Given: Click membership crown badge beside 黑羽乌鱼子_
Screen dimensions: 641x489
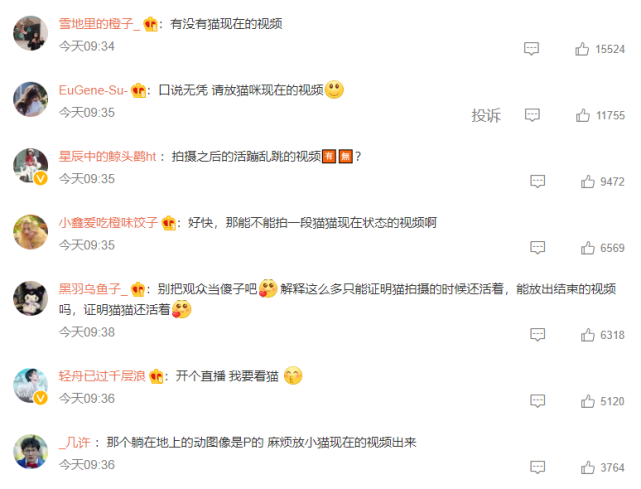Looking at the screenshot, I should 137,289.
